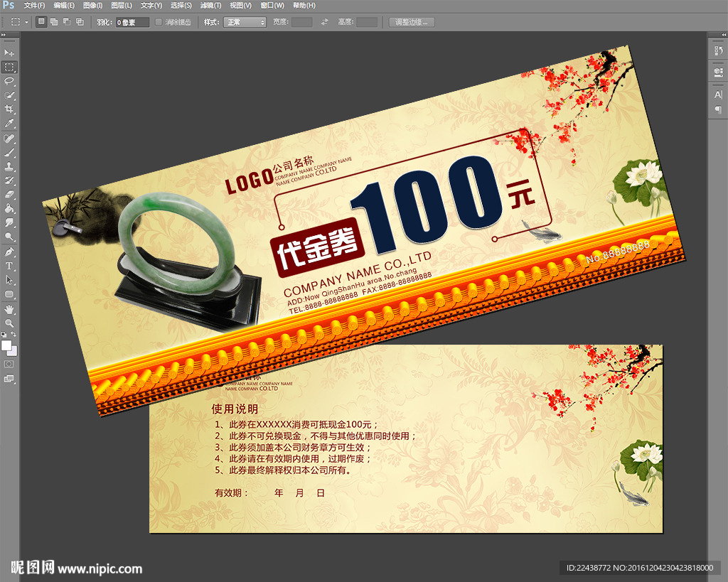The height and width of the screenshot is (582, 728).
Task: Click the Refine Edge (调整边缘) button
Action: 412,22
